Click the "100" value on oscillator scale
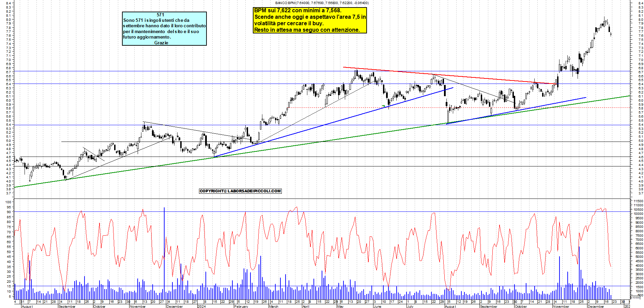The width and height of the screenshot is (644, 308). click(9, 202)
